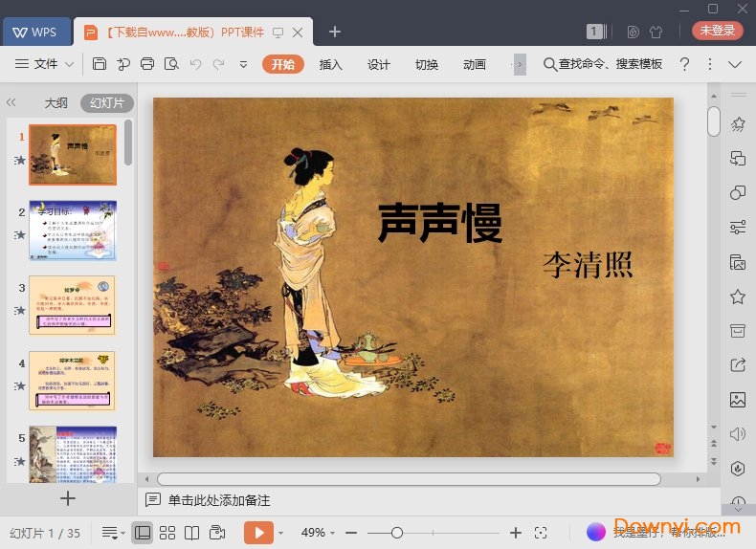Switch to Normal view icon
The image size is (756, 549).
(x=143, y=533)
